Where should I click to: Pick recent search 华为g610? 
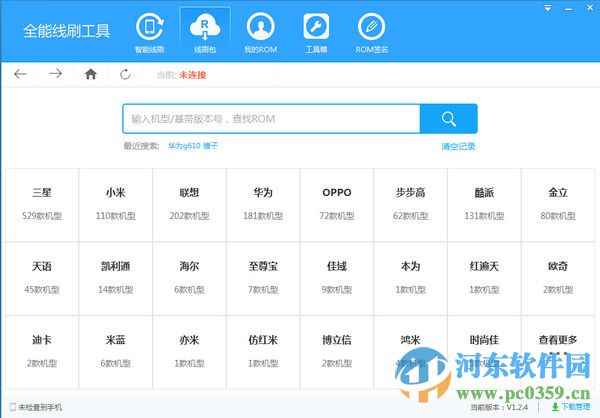click(x=184, y=146)
